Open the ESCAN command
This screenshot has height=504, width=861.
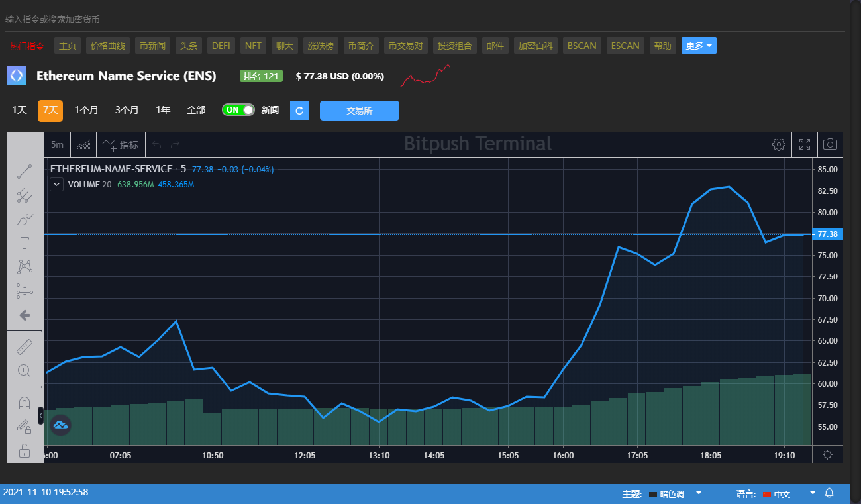click(625, 46)
